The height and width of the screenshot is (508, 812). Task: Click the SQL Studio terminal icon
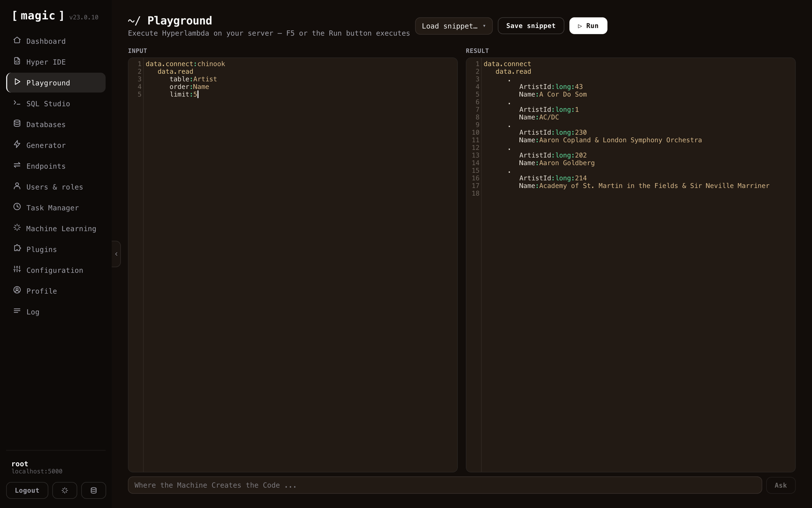(17, 103)
